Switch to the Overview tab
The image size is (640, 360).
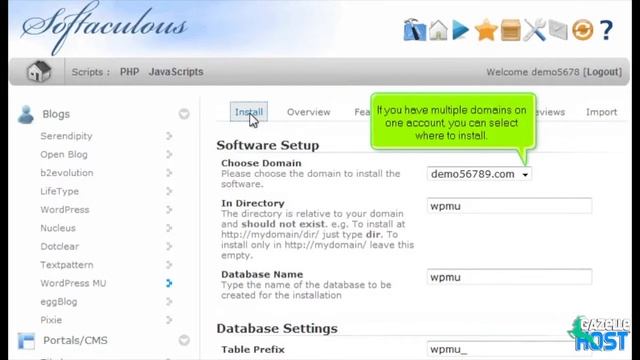309,112
